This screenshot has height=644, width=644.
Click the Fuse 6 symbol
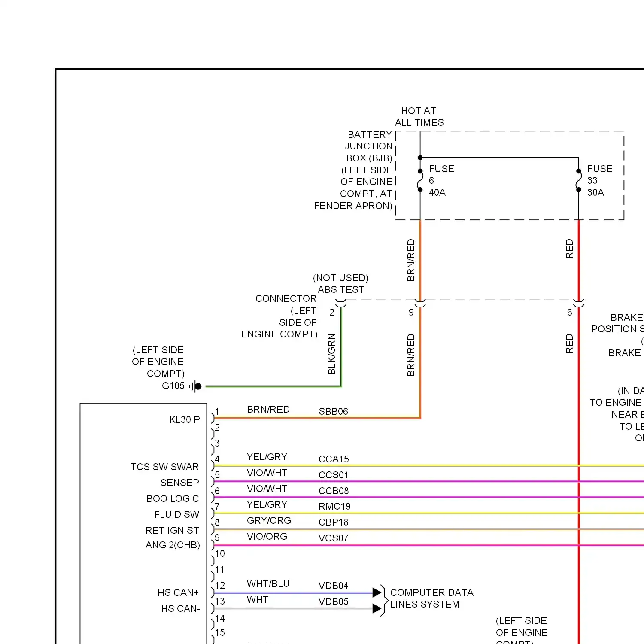(420, 180)
